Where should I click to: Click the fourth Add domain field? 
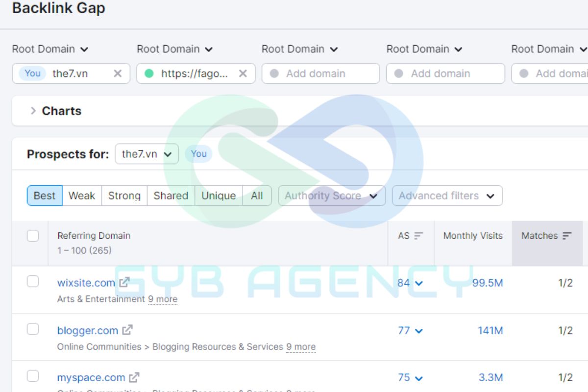[x=446, y=73]
